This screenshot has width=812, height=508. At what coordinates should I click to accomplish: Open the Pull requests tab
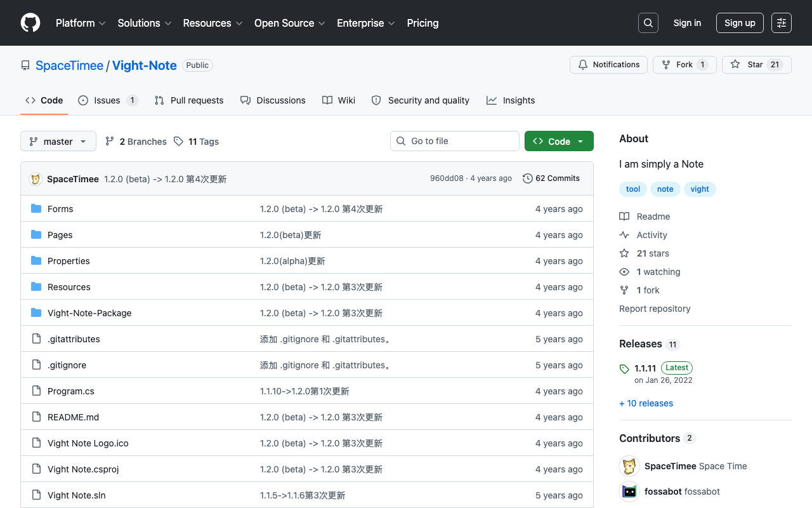pyautogui.click(x=189, y=100)
